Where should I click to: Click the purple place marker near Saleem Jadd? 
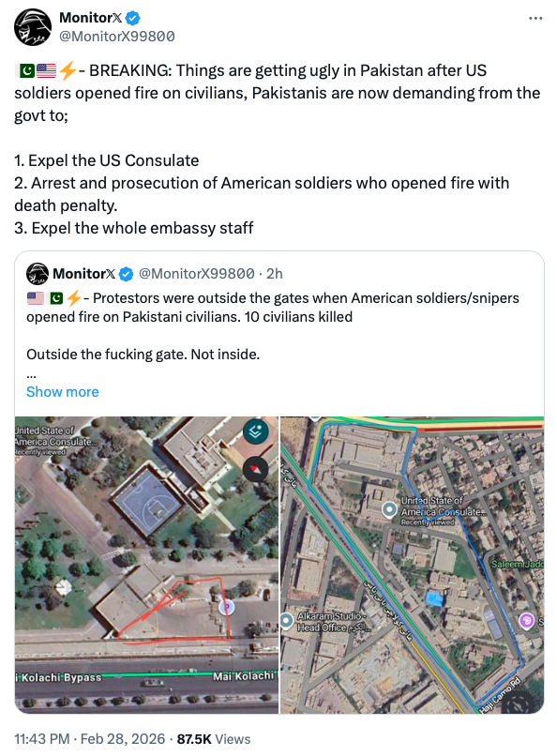(527, 621)
